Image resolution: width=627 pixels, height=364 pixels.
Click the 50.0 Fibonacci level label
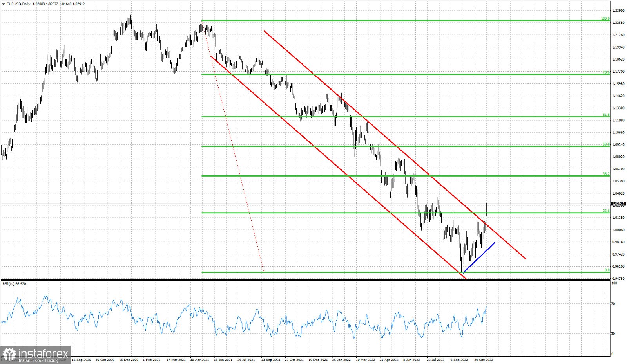(x=606, y=144)
